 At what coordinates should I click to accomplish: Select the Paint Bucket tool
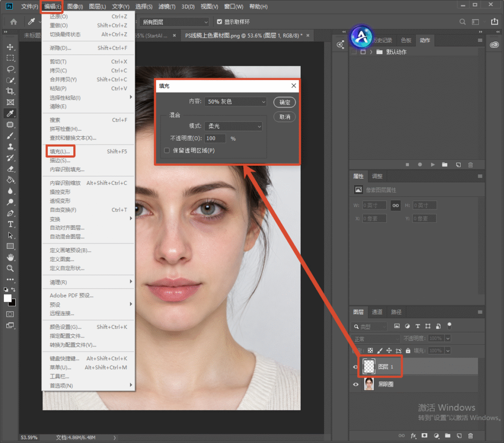coord(10,180)
